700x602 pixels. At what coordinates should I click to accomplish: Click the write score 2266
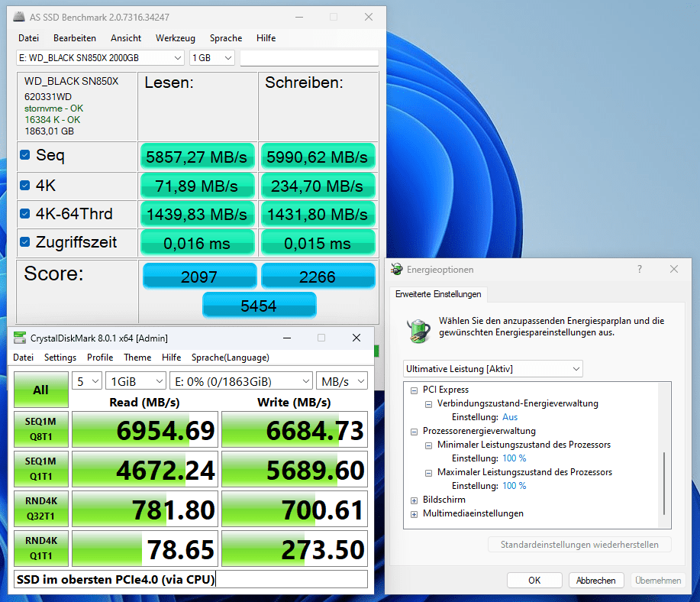[x=318, y=277]
